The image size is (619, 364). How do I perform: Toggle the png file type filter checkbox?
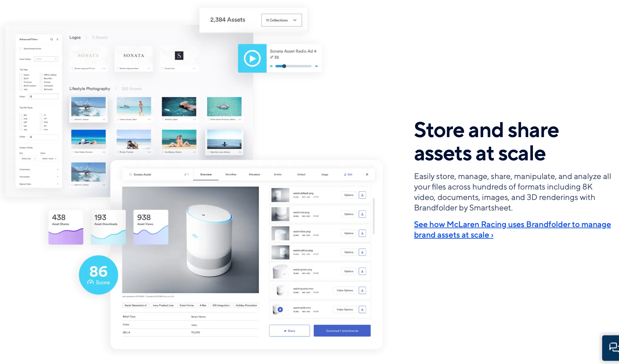pyautogui.click(x=20, y=118)
